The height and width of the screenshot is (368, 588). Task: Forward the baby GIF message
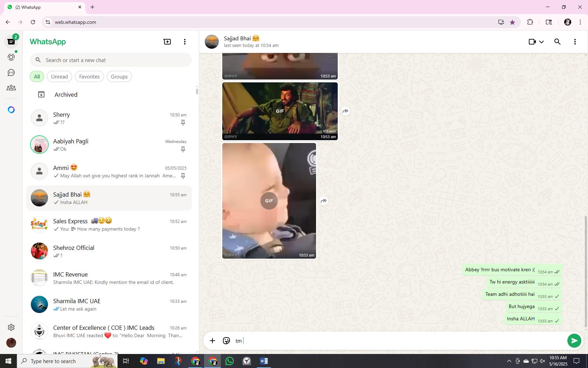coord(324,201)
